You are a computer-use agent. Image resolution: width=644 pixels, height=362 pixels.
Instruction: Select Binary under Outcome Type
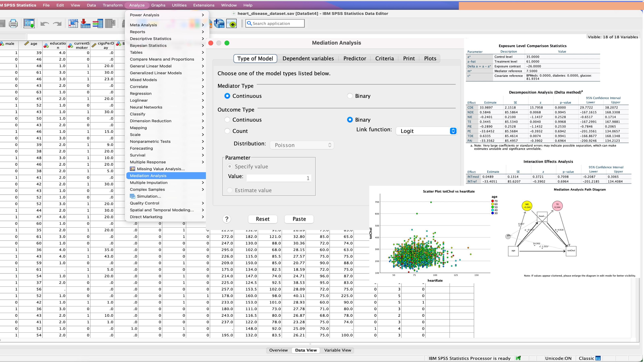[350, 120]
